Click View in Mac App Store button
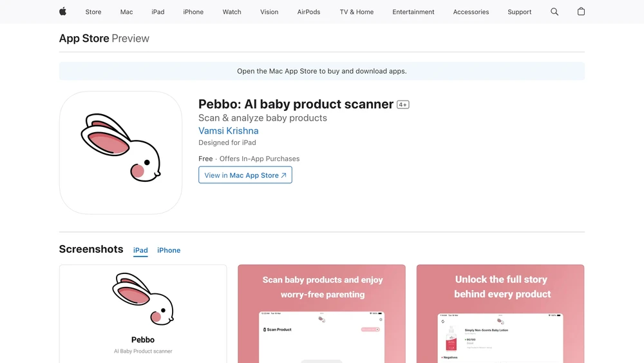The width and height of the screenshot is (644, 363). [x=245, y=175]
